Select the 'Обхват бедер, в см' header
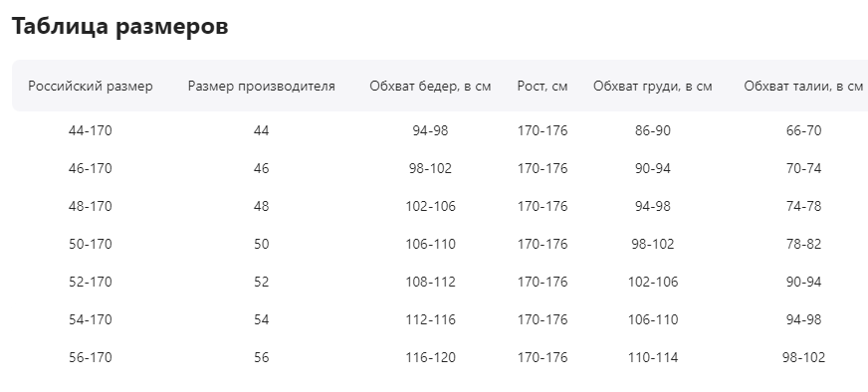 click(430, 87)
